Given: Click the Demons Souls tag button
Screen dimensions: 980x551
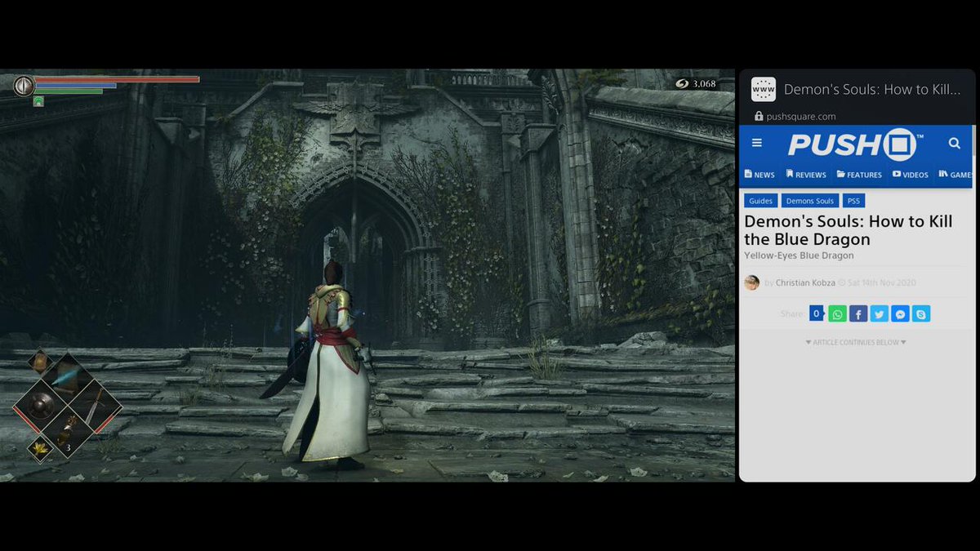Looking at the screenshot, I should pyautogui.click(x=810, y=201).
